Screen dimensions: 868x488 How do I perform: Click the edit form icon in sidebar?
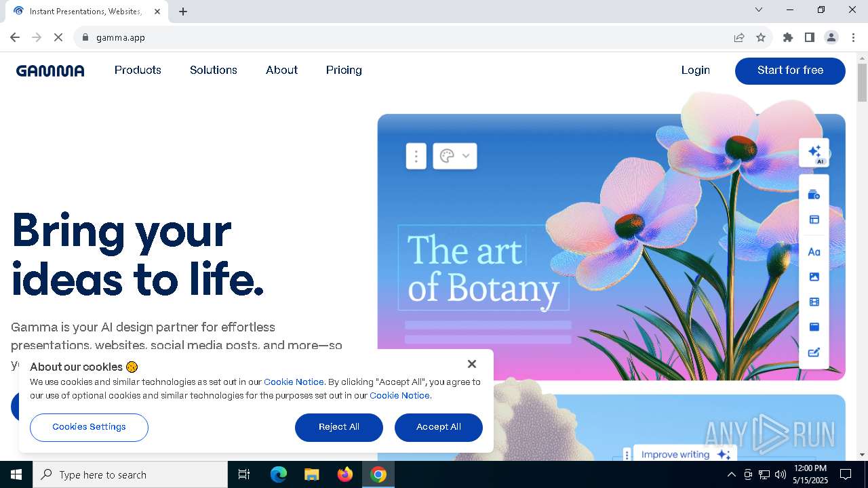[814, 352]
